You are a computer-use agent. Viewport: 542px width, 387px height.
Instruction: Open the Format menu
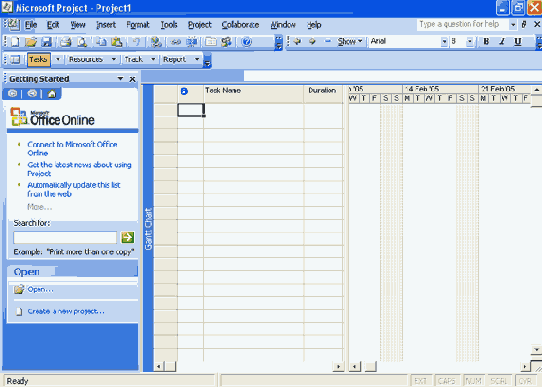[x=138, y=25]
